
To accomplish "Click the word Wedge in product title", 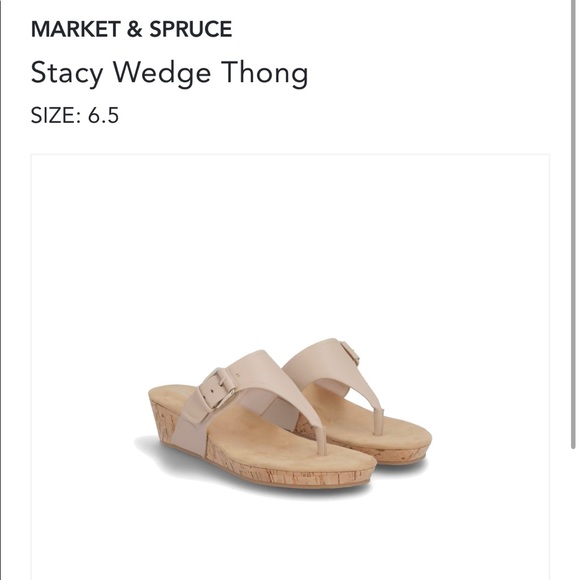I will [162, 73].
